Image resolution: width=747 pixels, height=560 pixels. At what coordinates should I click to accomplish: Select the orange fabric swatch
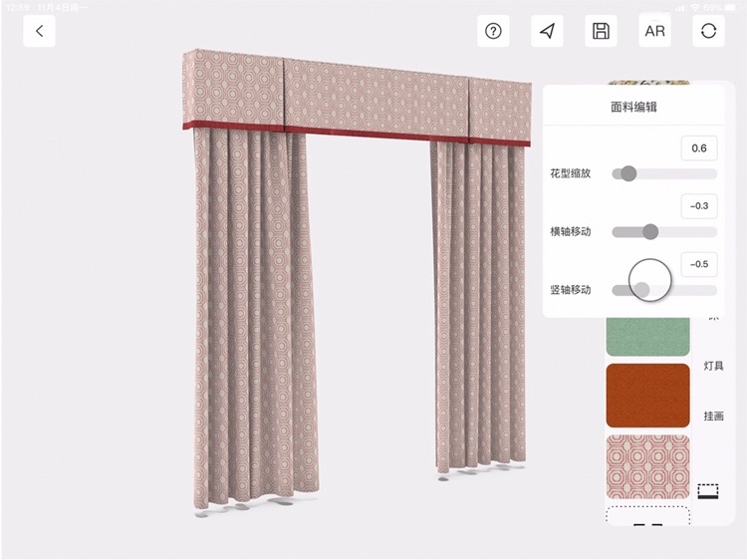(x=648, y=396)
